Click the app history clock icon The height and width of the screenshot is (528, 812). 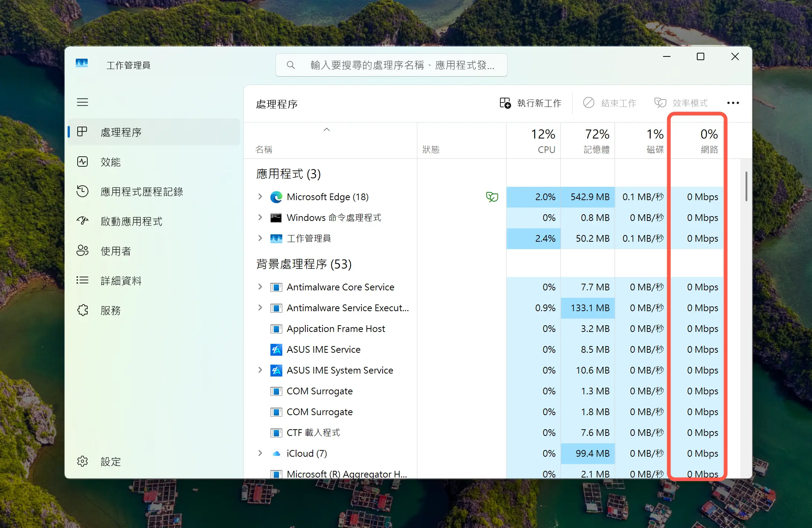(x=82, y=191)
